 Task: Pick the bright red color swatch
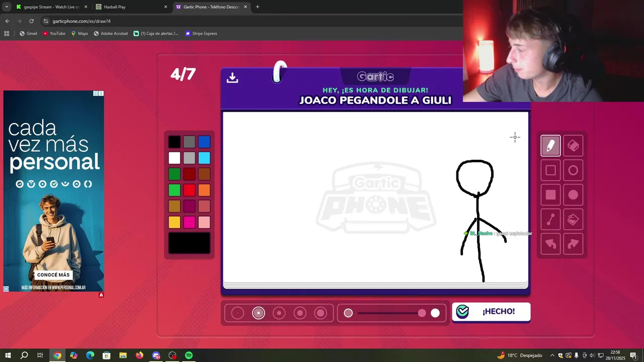pos(189,190)
